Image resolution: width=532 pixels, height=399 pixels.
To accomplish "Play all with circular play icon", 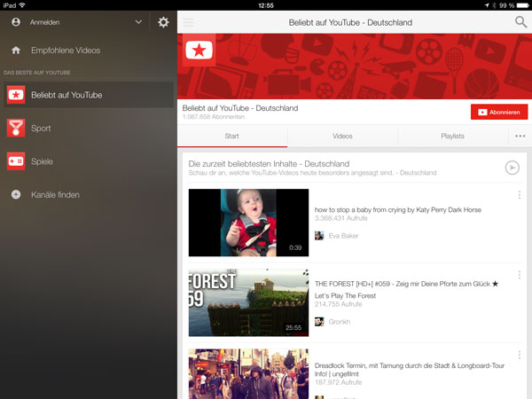I will tap(512, 168).
